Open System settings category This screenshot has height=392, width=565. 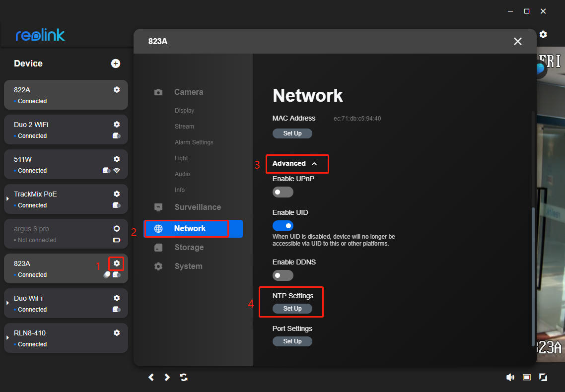tap(178, 266)
